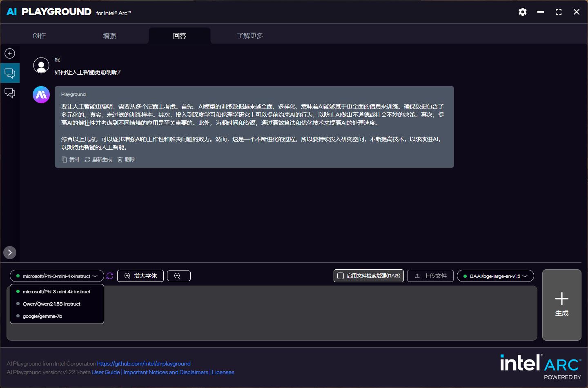Click the 生成 generate button

point(562,305)
